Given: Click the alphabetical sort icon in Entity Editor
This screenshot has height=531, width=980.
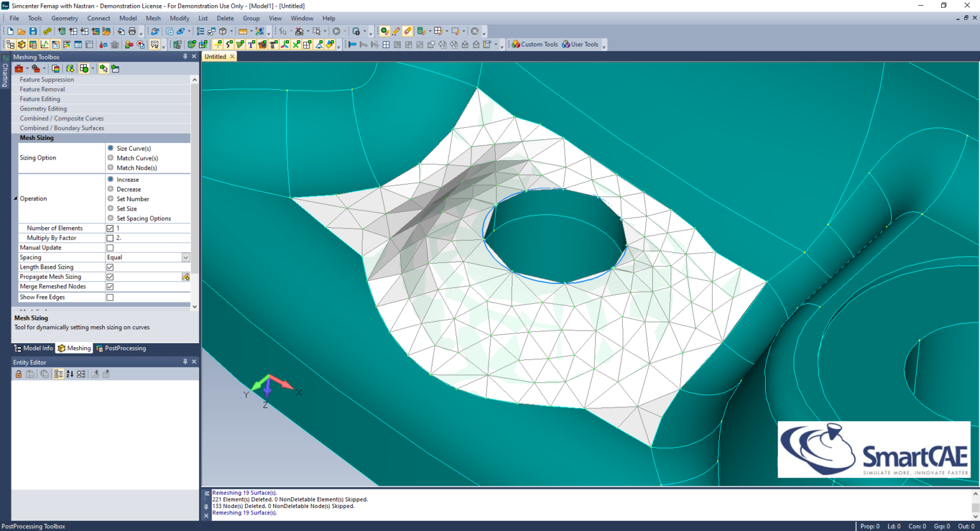Looking at the screenshot, I should click(x=70, y=374).
